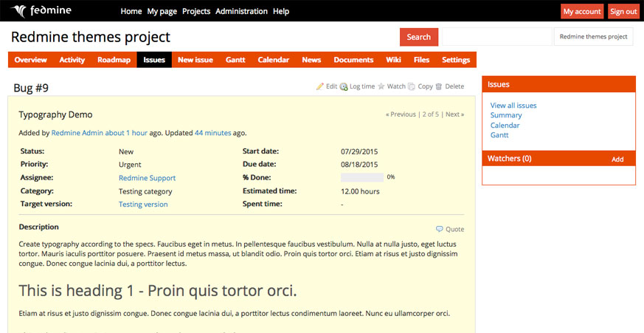Click the 'Bug #9' heading

click(31, 88)
